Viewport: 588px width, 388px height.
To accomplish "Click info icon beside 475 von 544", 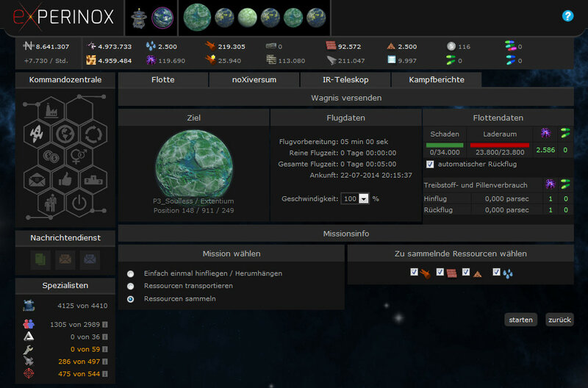I will tap(105, 374).
